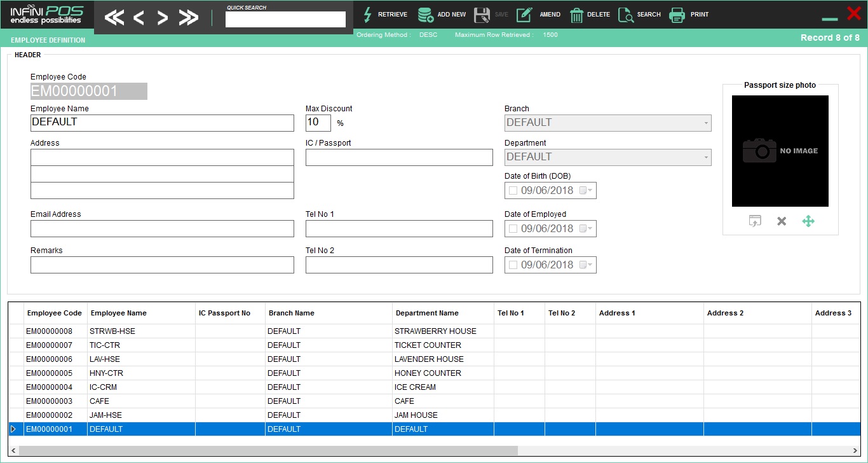Click the PRINT label in toolbar
This screenshot has width=868, height=463.
(x=700, y=15)
